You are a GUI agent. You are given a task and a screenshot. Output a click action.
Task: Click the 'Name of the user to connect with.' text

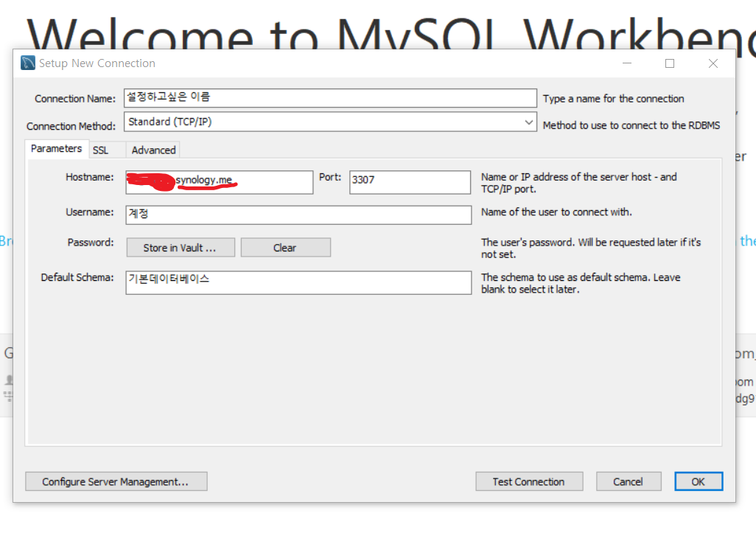[556, 212]
